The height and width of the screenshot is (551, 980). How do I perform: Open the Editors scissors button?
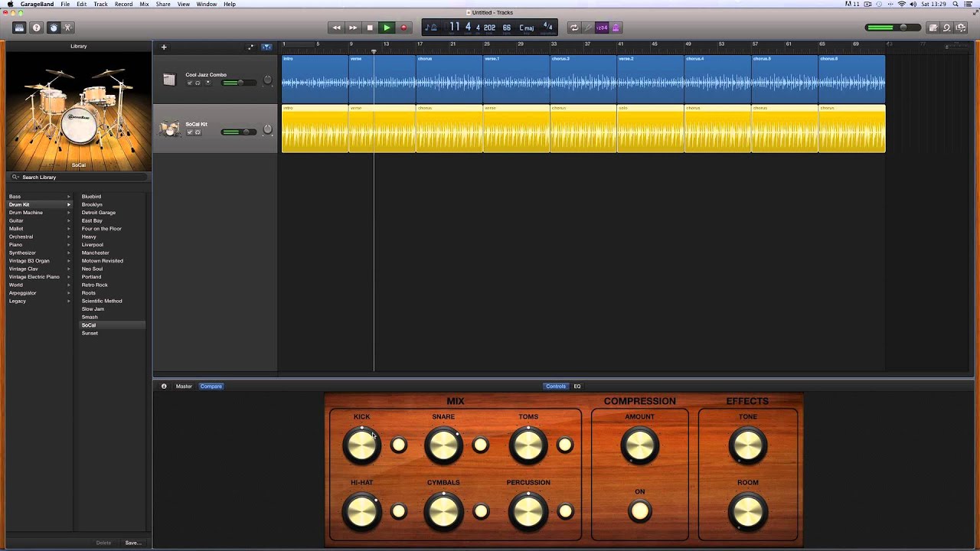67,28
